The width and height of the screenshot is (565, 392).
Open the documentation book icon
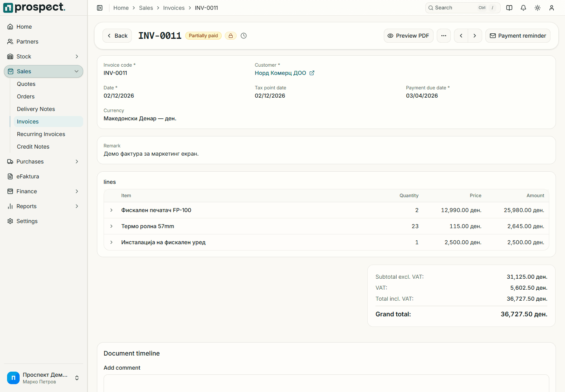509,8
